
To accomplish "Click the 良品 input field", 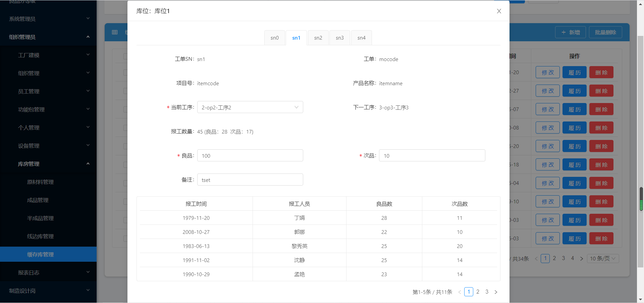I will pos(250,156).
